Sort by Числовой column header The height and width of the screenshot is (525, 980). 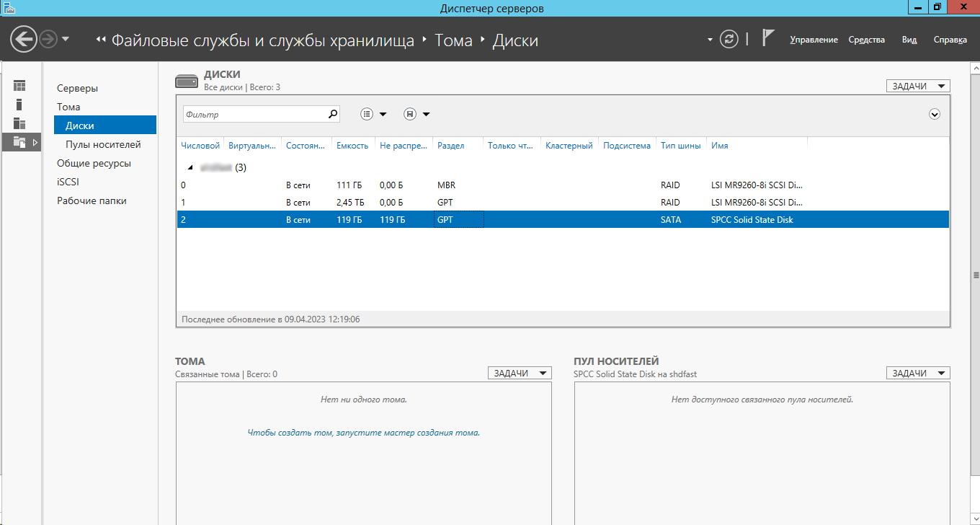coord(200,146)
